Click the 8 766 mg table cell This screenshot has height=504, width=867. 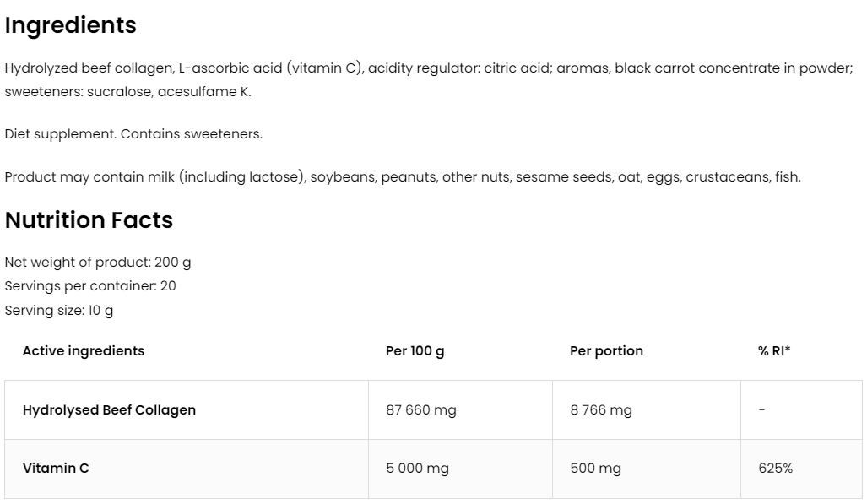tap(601, 409)
